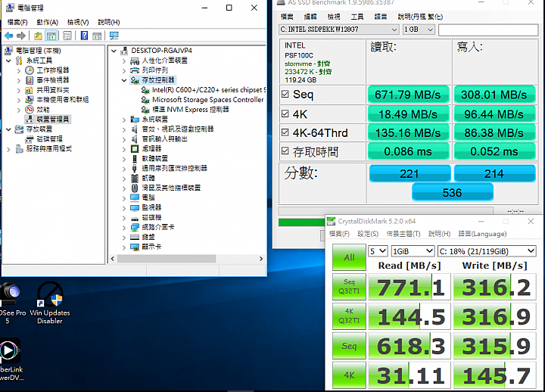Image resolution: width=545 pixels, height=392 pixels.
Task: Open the 佈景主題(T) menu in CrystalDiskMark
Action: [x=403, y=234]
